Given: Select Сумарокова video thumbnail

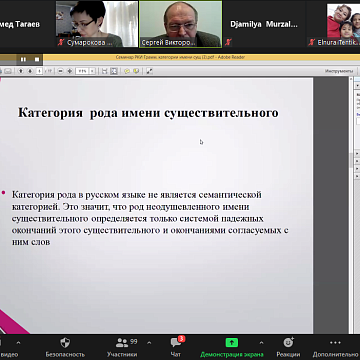Looking at the screenshot, I should coord(97,24).
